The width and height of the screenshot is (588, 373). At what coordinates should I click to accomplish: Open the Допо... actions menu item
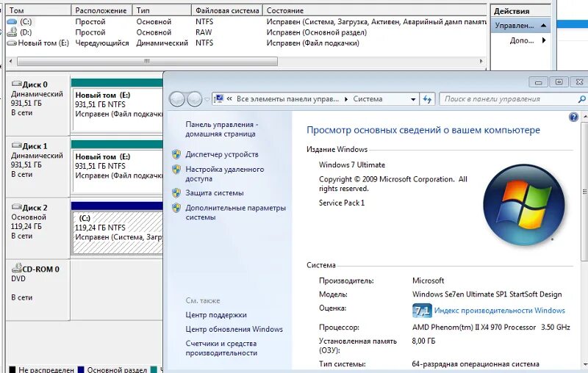(521, 40)
